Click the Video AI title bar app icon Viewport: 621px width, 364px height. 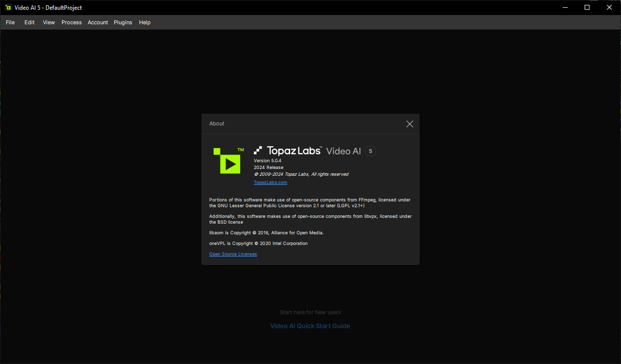tap(8, 8)
